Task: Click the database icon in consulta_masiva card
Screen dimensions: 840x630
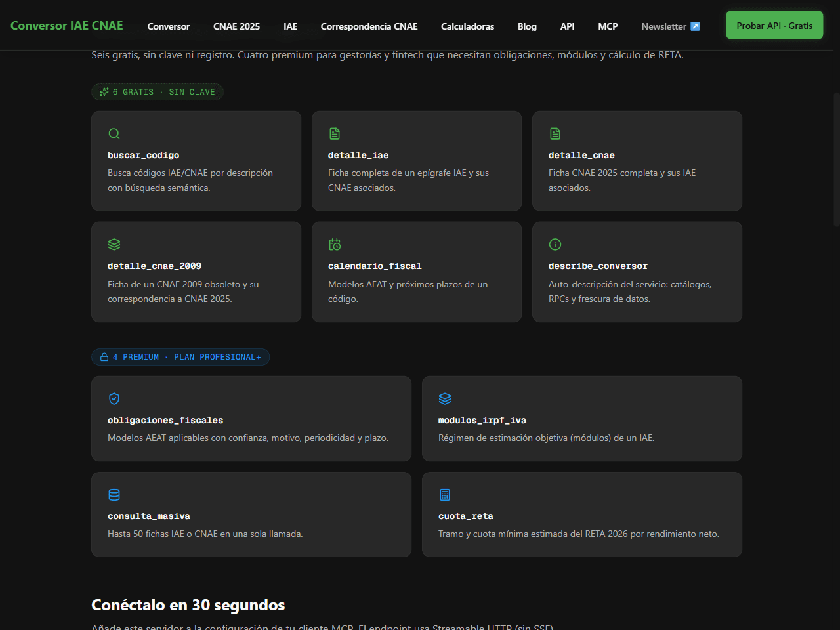Action: pos(114,495)
